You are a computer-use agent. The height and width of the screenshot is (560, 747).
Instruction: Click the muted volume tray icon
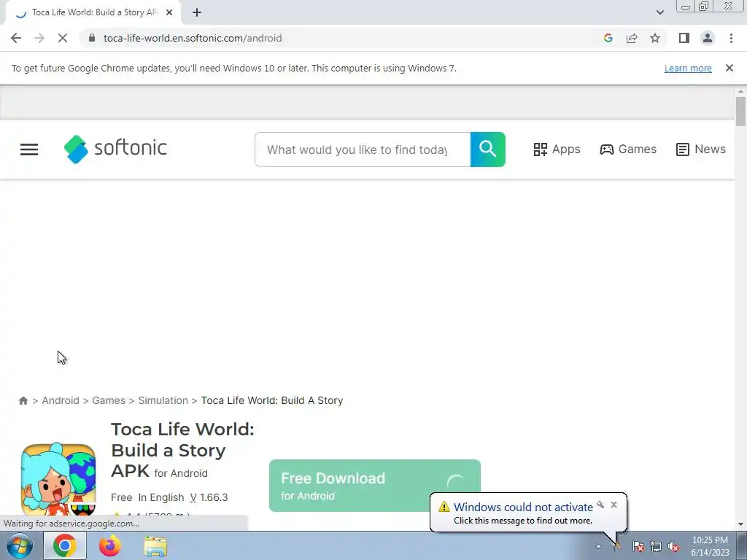[x=673, y=546]
